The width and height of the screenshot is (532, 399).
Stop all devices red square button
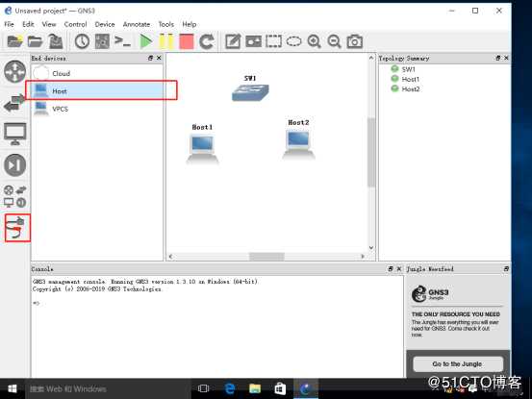187,41
